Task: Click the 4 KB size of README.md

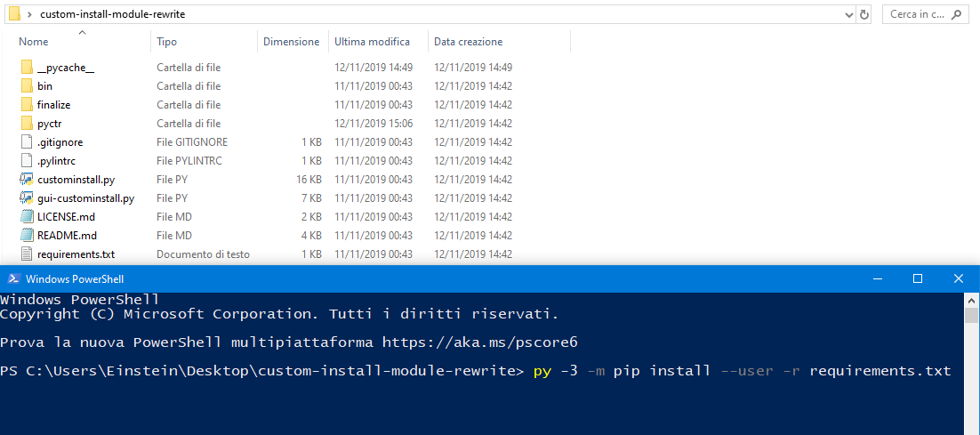Action: pos(311,236)
